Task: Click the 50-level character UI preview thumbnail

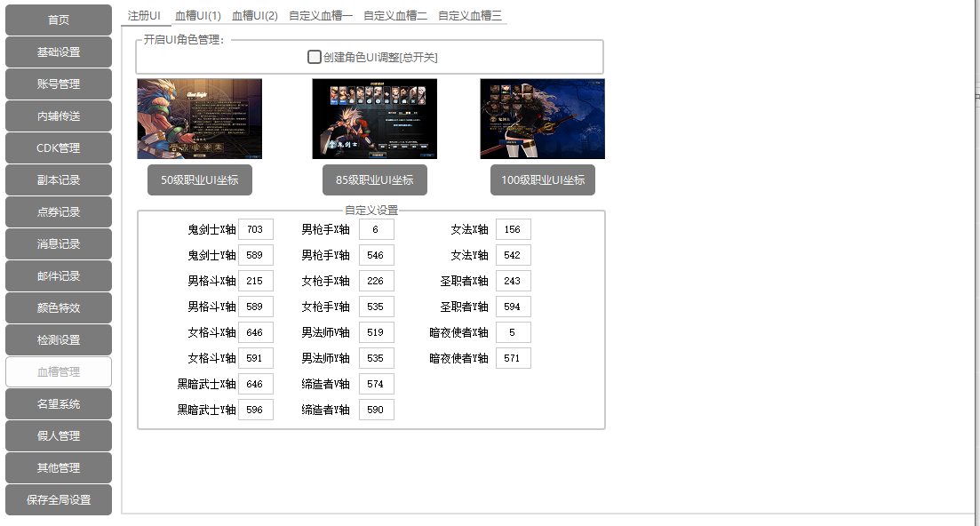Action: pos(199,118)
